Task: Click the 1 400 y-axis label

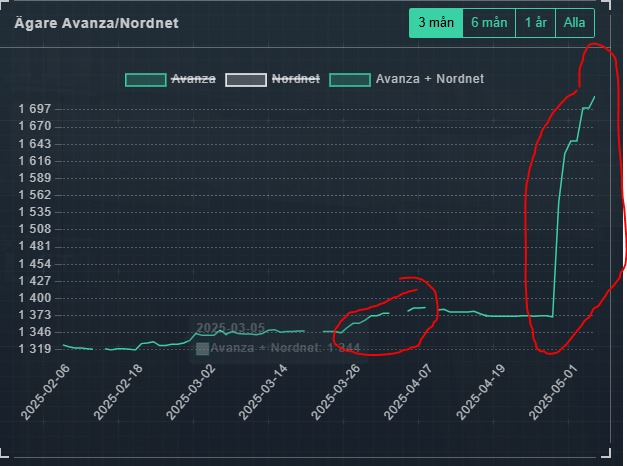Action: coord(35,298)
